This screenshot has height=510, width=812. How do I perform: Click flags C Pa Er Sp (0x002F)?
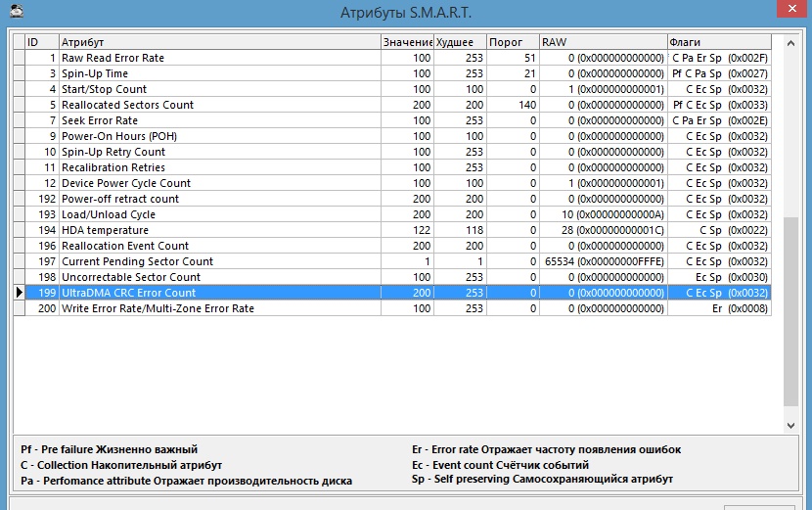pos(720,58)
